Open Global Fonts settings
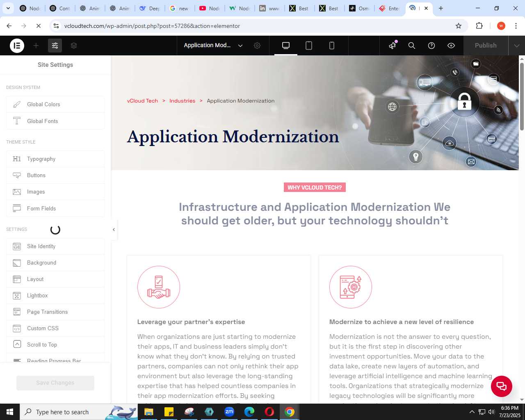Screen dimensions: 525x420 click(55, 121)
